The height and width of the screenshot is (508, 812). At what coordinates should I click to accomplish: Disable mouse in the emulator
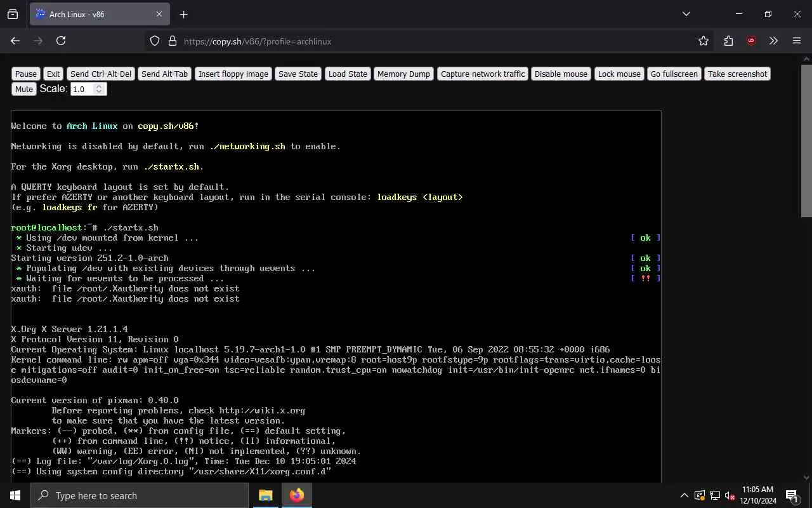tap(561, 74)
